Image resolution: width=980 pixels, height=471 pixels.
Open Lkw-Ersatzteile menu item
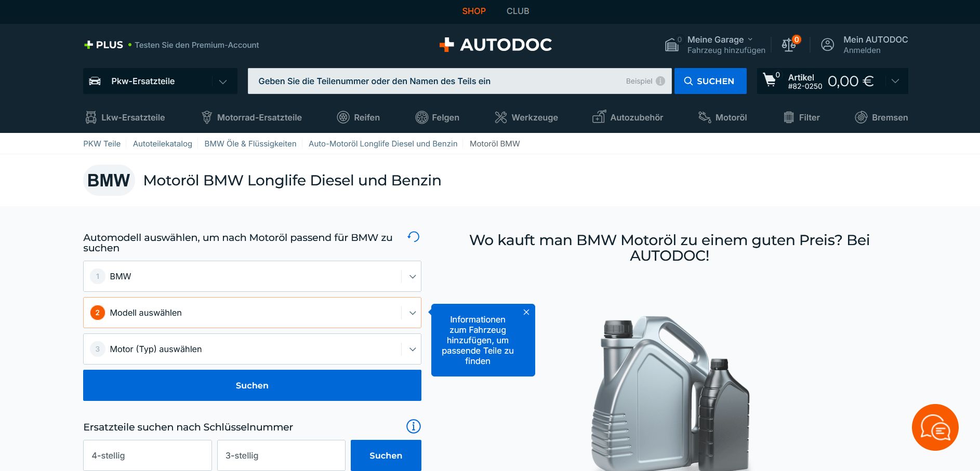(133, 117)
